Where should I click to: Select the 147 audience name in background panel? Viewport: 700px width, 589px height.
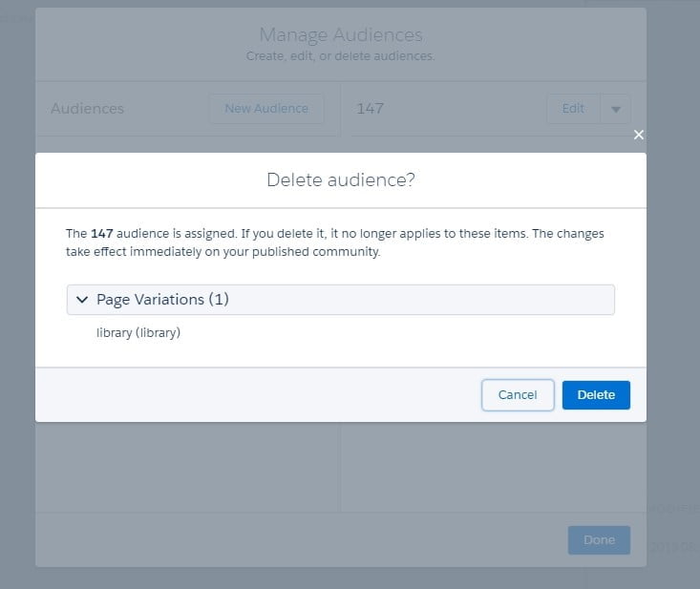[370, 109]
